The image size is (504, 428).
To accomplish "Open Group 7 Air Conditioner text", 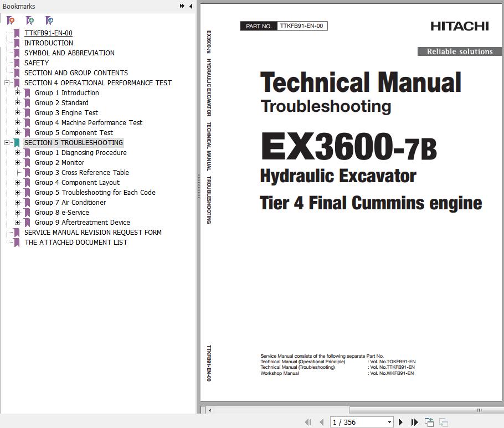I will 70,203.
